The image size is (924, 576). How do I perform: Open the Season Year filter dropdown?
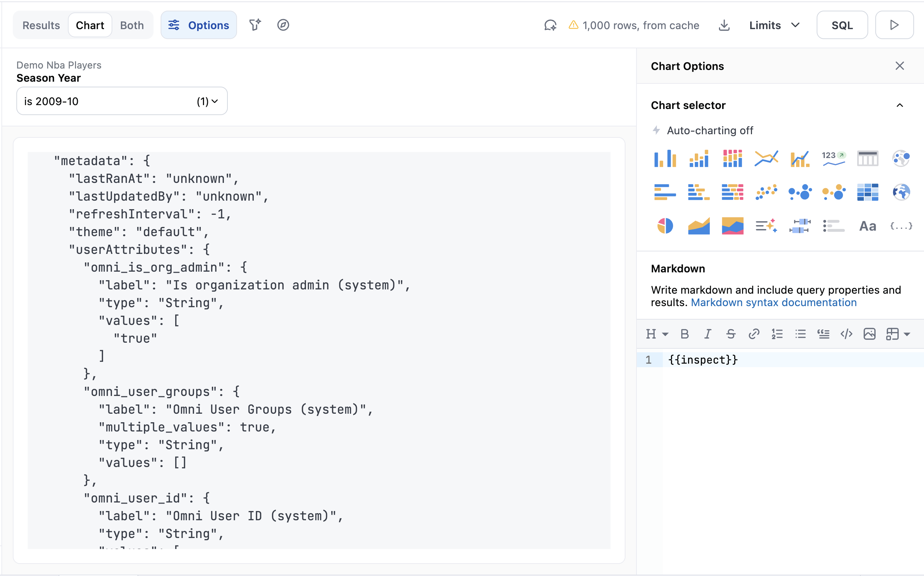[x=122, y=101]
